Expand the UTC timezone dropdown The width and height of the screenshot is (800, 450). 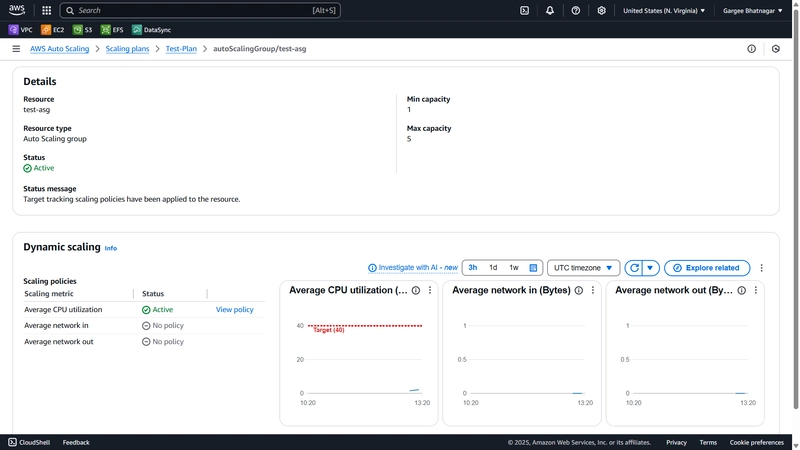coord(584,268)
